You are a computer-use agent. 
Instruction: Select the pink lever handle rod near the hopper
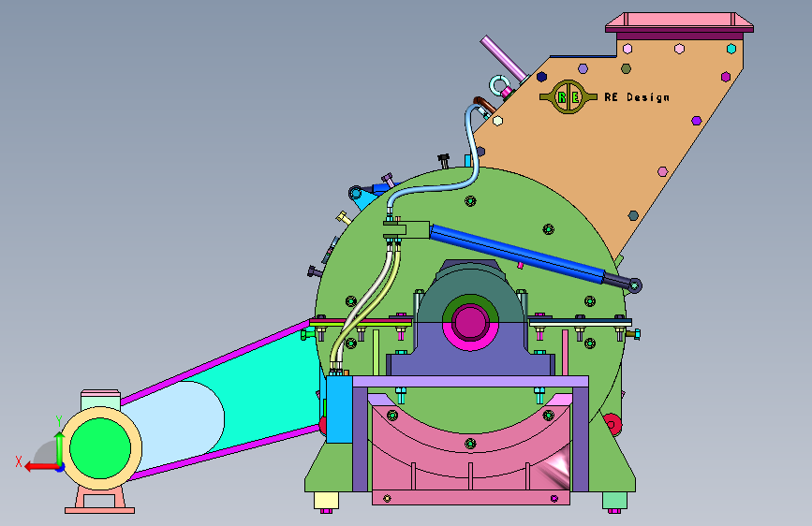pyautogui.click(x=503, y=59)
